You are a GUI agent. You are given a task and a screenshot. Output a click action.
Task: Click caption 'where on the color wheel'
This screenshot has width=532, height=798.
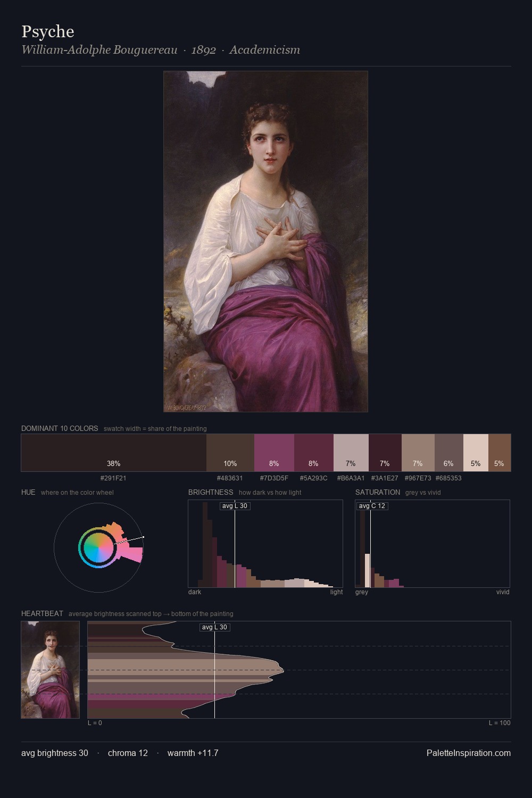(x=77, y=493)
